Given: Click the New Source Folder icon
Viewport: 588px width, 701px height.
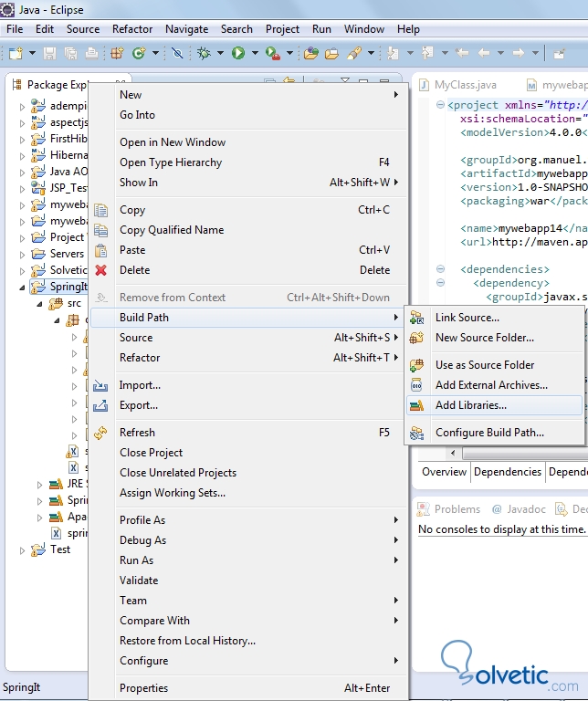Looking at the screenshot, I should 416,338.
